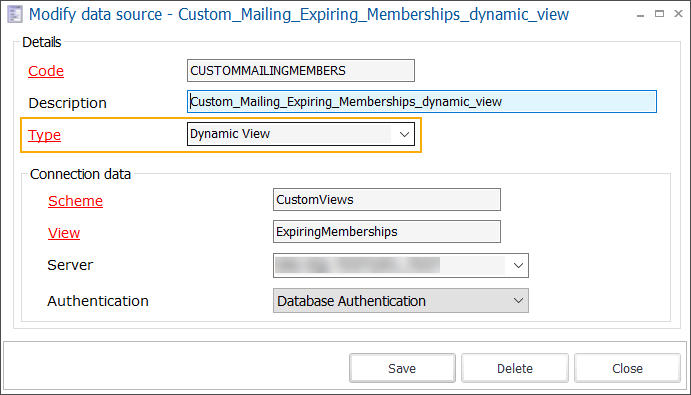Click the Server label text
691x395 pixels.
(70, 265)
